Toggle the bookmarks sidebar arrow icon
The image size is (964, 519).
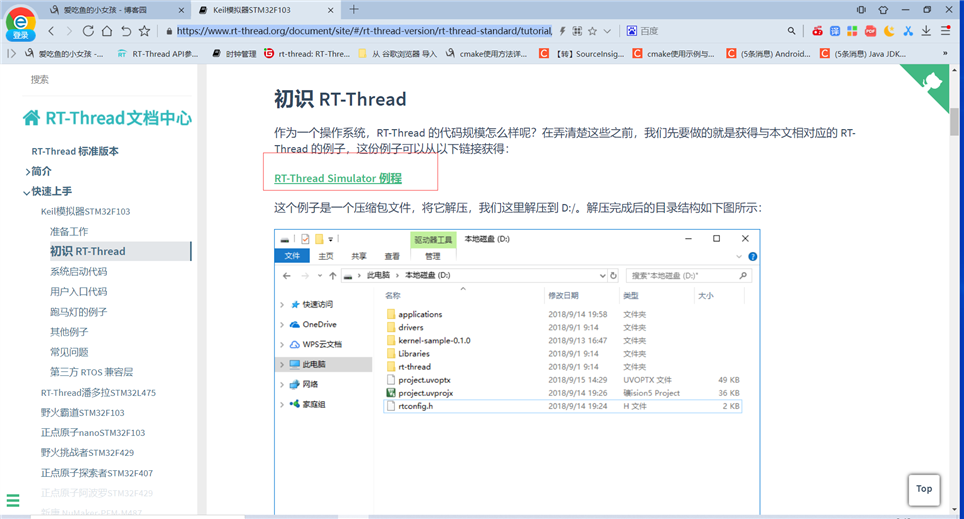[x=12, y=53]
